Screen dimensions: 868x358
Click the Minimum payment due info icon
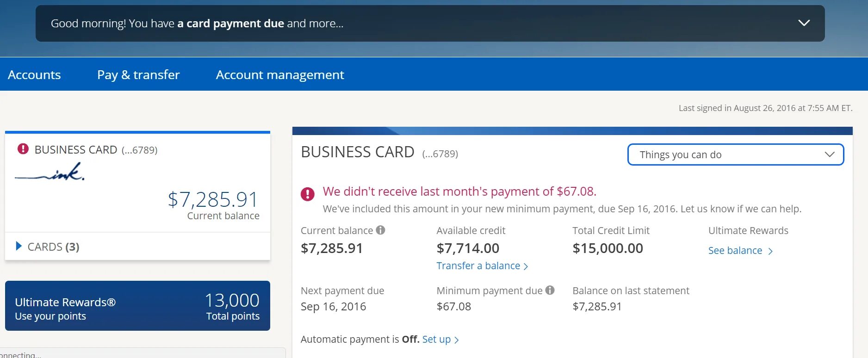(550, 290)
